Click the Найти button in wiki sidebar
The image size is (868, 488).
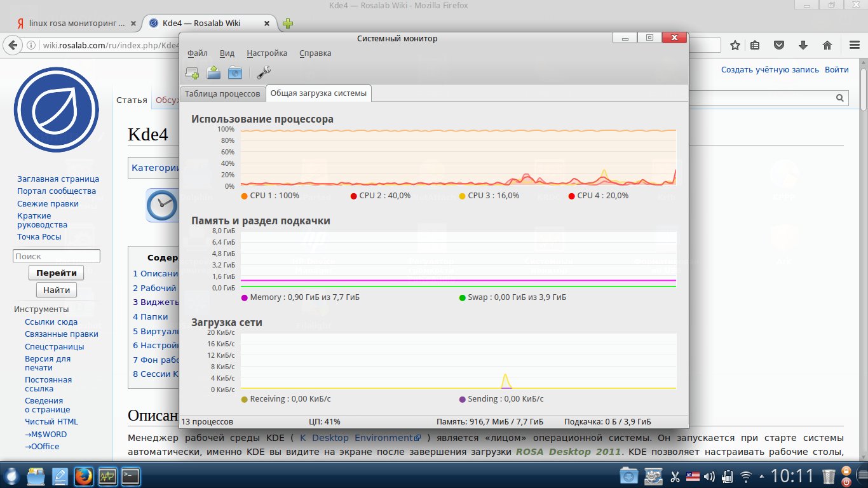click(x=57, y=290)
